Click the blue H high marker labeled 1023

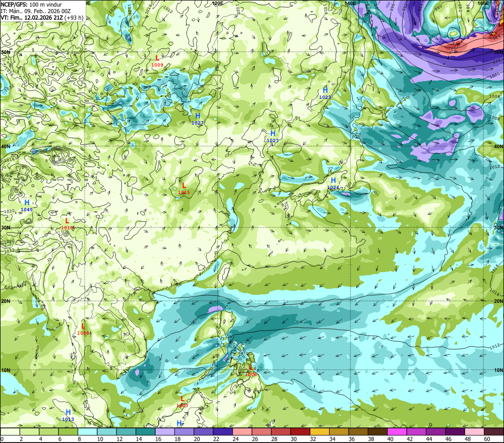(325, 90)
